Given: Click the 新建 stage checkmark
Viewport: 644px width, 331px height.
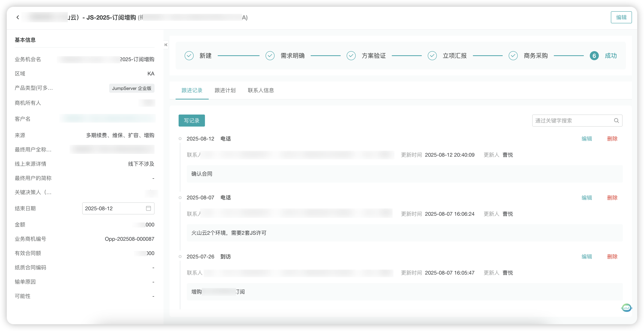Looking at the screenshot, I should 189,56.
